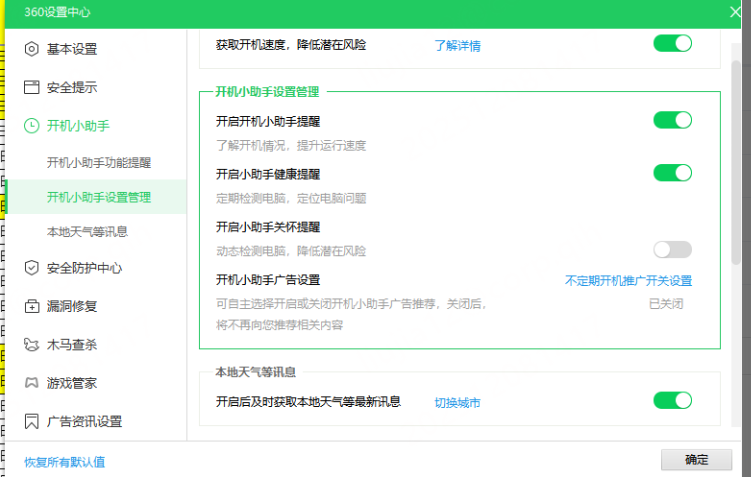The height and width of the screenshot is (477, 751).
Task: Open 本地天气等讯息 sidebar entry
Action: (87, 232)
